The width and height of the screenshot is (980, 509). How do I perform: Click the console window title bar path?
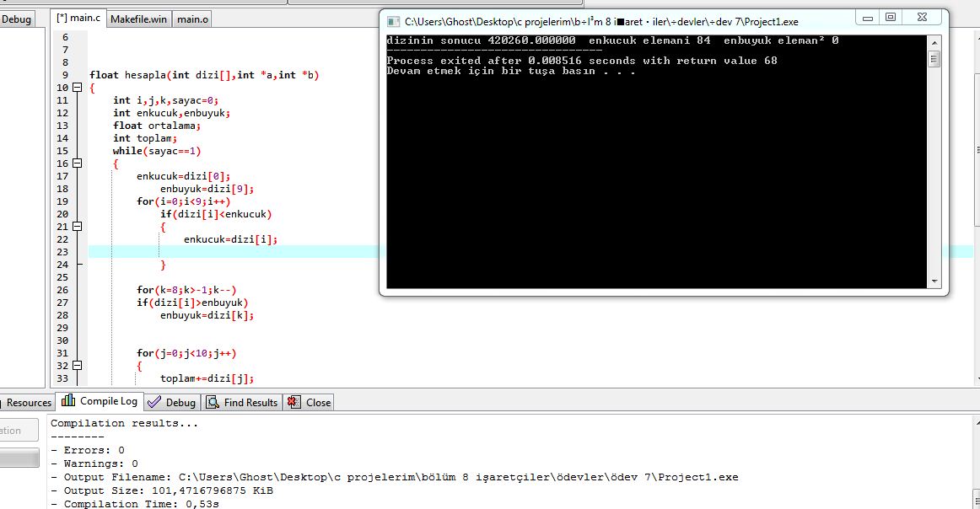tap(601, 22)
